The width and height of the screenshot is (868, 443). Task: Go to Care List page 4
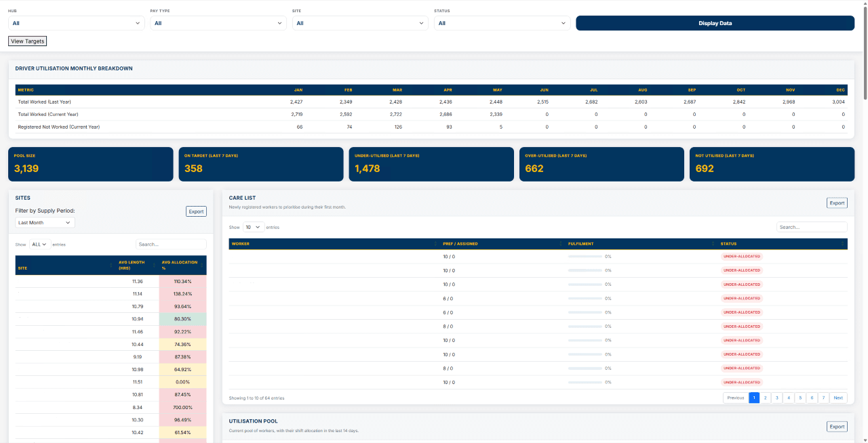pos(788,398)
